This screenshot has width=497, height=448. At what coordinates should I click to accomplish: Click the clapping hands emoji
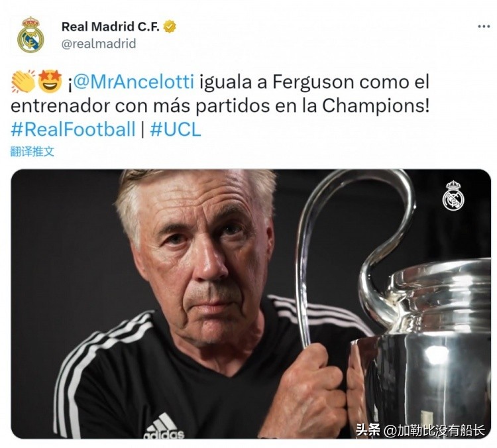(23, 82)
